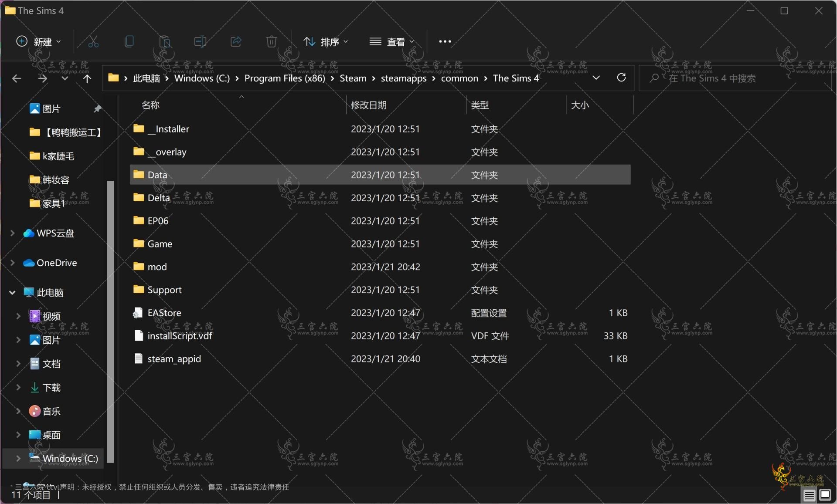Image resolution: width=837 pixels, height=504 pixels.
Task: Click the pin icon next to 图片
Action: 98,108
